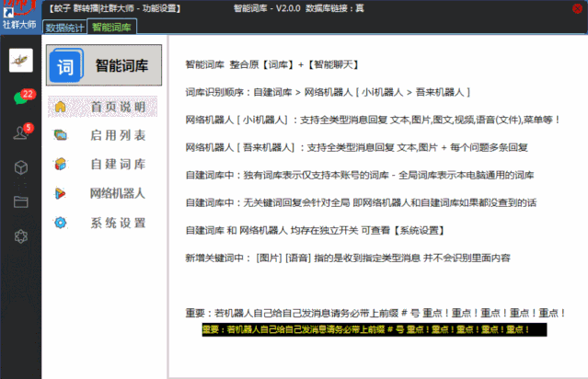
Task: Click the line starting 词库识别顺序
Action: tap(328, 92)
